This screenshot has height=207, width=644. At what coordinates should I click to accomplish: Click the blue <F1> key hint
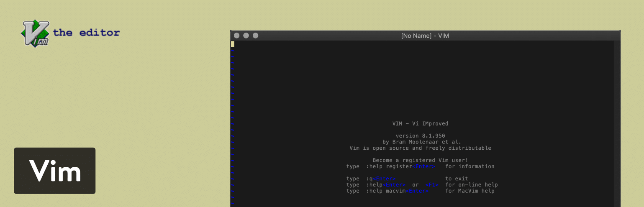pos(432,185)
